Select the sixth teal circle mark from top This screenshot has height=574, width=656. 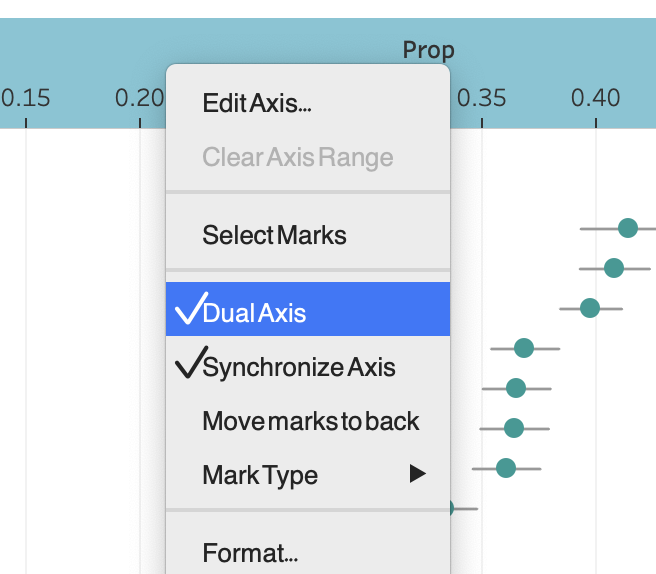(x=514, y=428)
